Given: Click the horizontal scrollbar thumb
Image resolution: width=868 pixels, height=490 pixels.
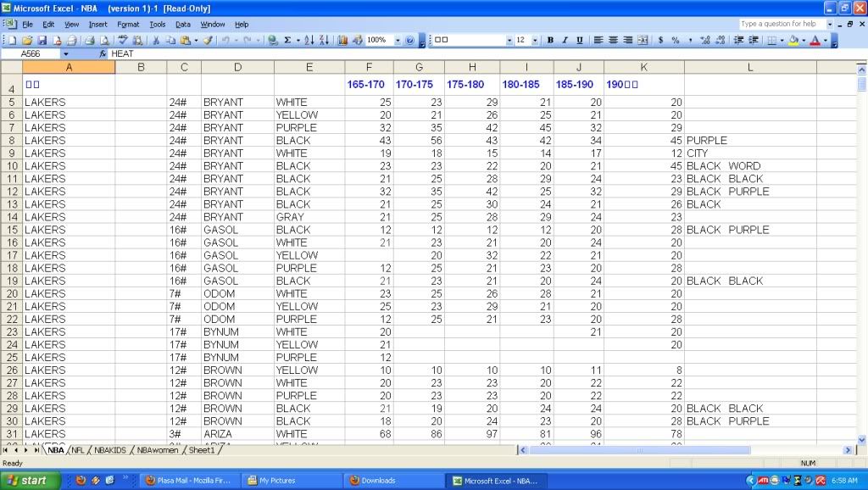Looking at the screenshot, I should coord(639,450).
